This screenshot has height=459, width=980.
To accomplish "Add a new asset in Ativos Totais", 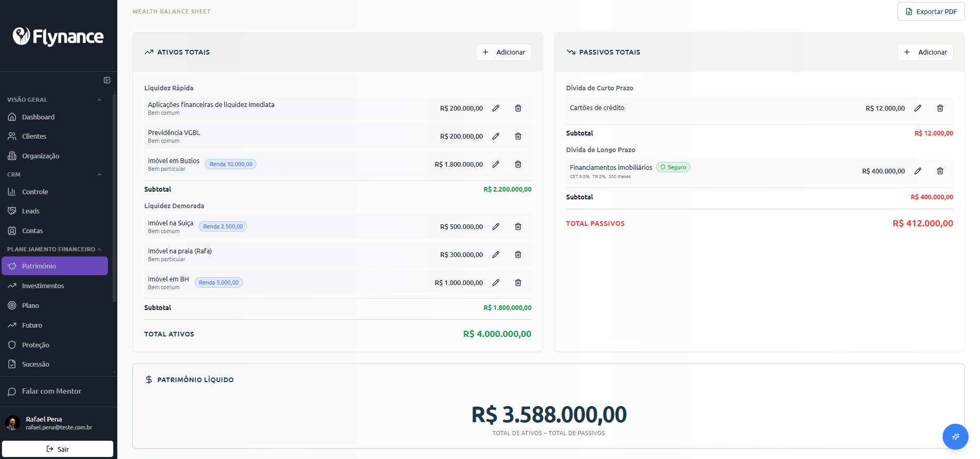I will pyautogui.click(x=503, y=52).
